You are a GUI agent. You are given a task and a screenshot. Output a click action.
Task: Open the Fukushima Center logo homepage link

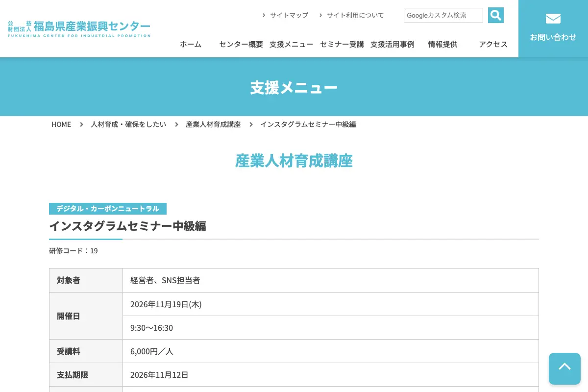(79, 29)
